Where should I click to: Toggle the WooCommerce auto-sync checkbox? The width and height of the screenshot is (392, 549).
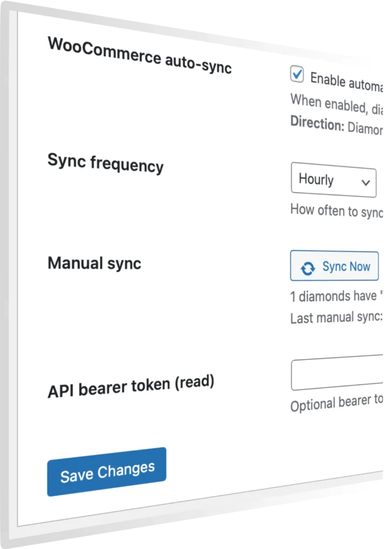tap(297, 75)
